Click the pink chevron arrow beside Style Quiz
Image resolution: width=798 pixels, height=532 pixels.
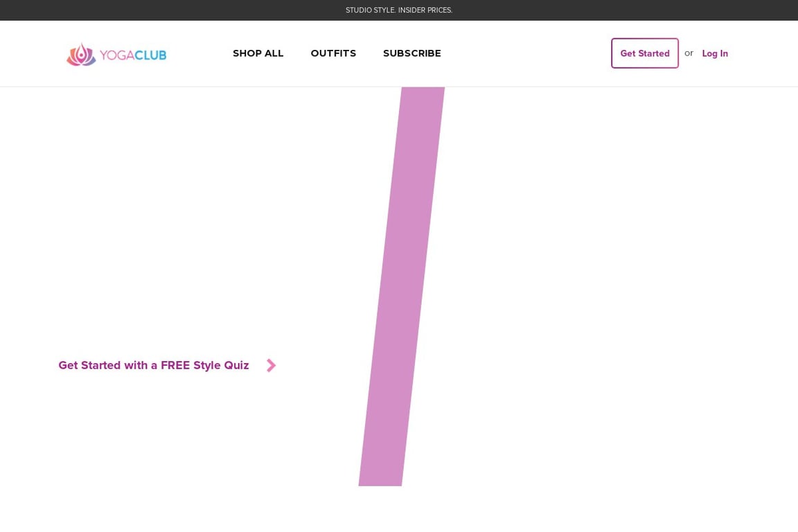pyautogui.click(x=272, y=365)
